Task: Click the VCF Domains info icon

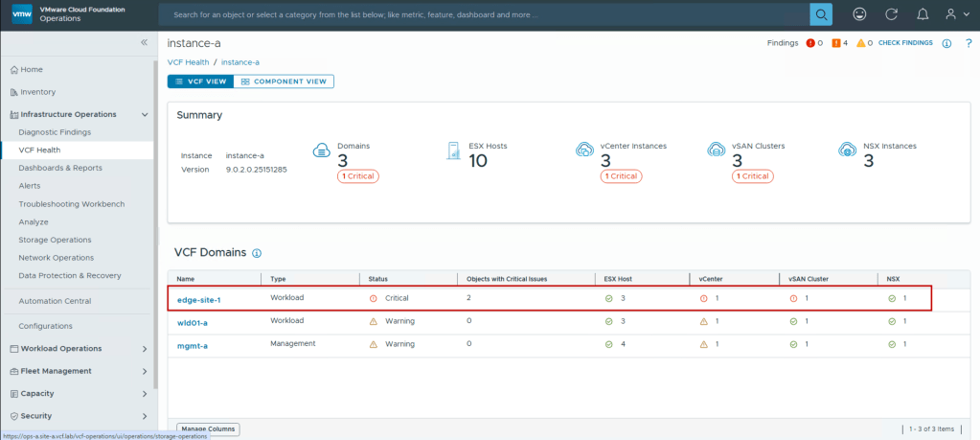Action: [x=256, y=253]
